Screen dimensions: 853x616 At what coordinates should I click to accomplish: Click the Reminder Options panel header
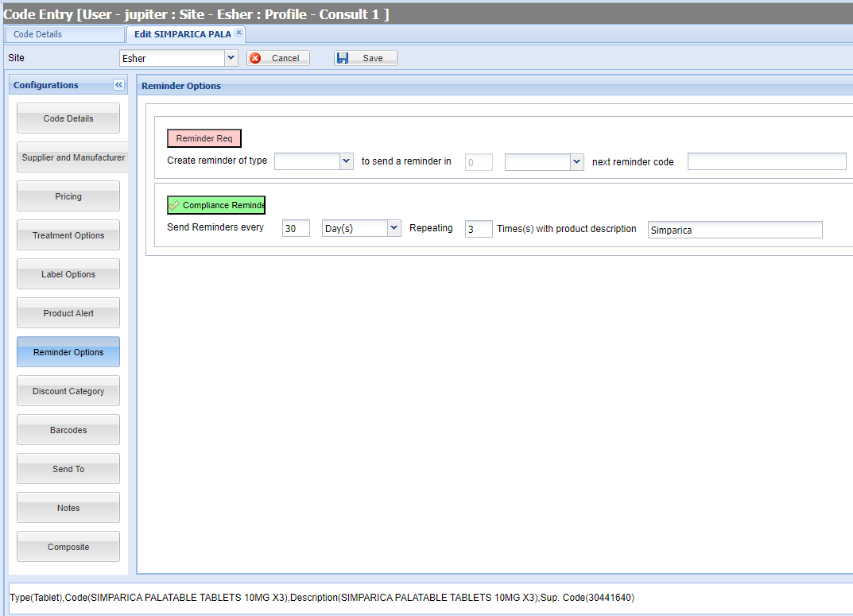pyautogui.click(x=494, y=86)
